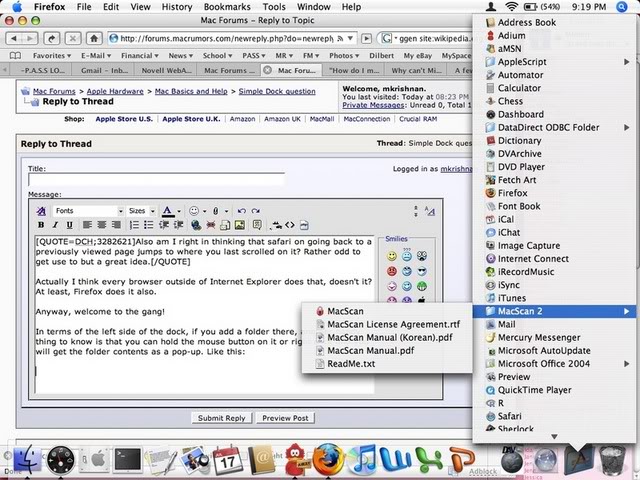The image size is (640, 480).
Task: Expand the Microsoft Office 2004 submenu
Action: 555,364
